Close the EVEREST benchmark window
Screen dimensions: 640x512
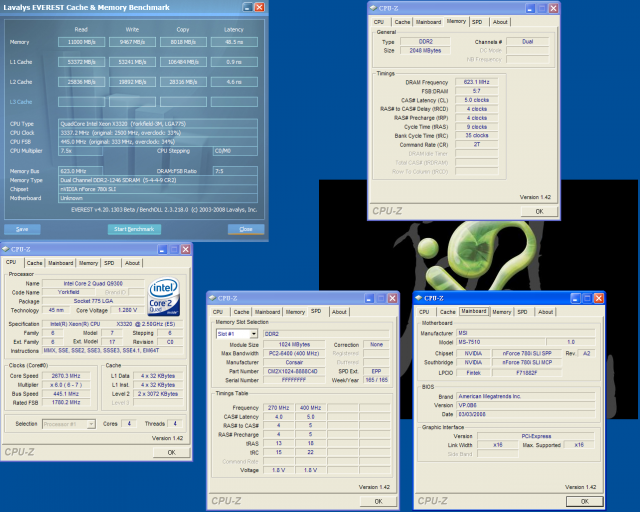click(x=259, y=7)
